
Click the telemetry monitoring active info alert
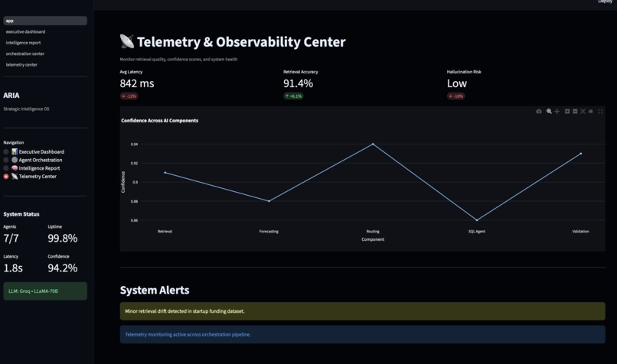pyautogui.click(x=362, y=334)
